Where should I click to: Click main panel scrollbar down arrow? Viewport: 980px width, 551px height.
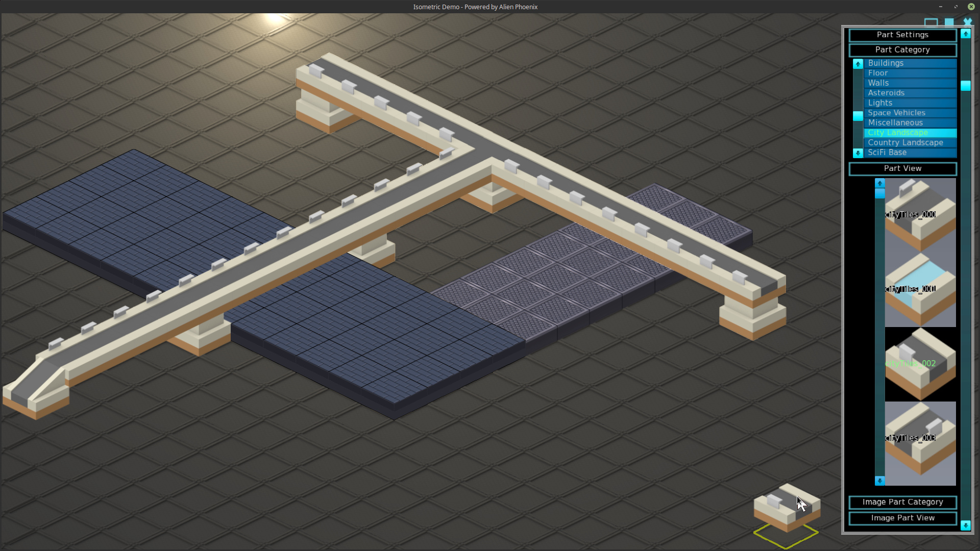click(965, 525)
